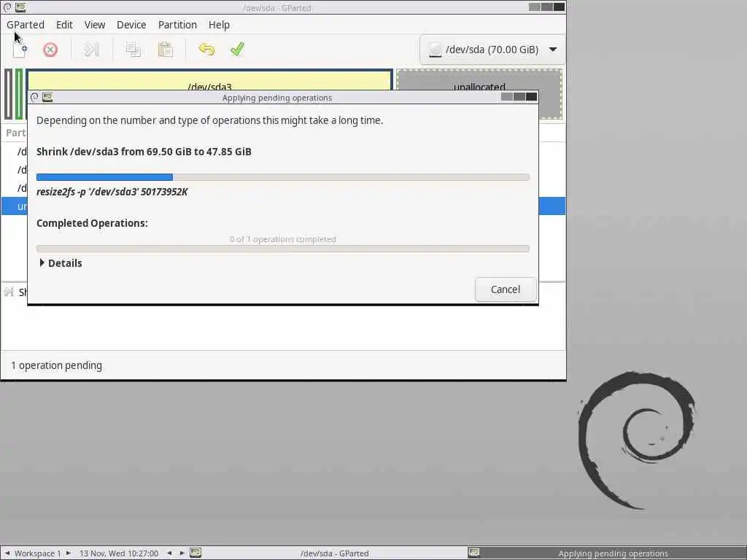The image size is (747, 560).
Task: Click the completed operations progress bar
Action: pos(282,249)
